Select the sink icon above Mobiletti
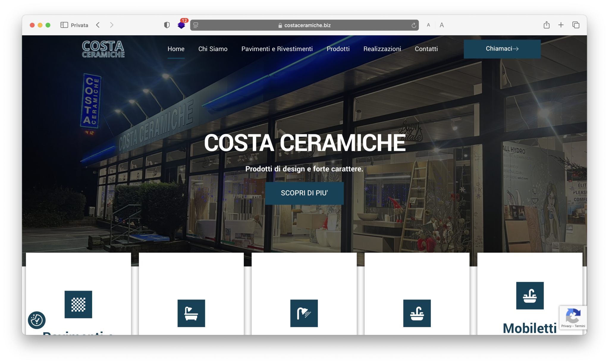Screen dimensions: 609x364 [x=530, y=296]
